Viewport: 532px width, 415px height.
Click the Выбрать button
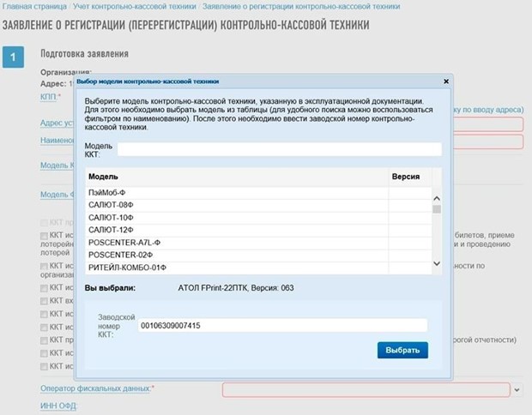pyautogui.click(x=402, y=350)
